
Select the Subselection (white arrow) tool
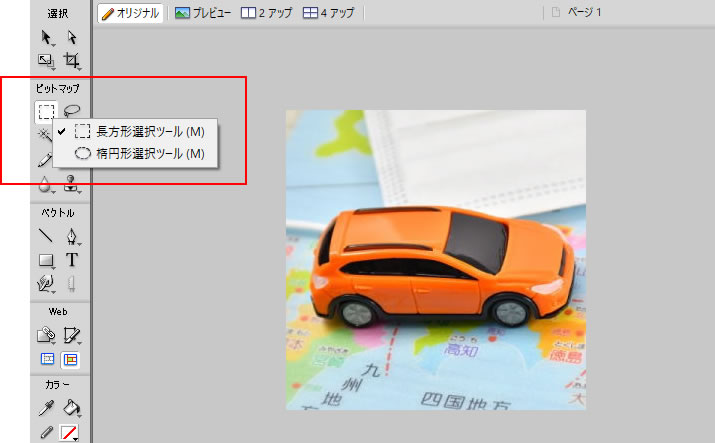tap(72, 37)
